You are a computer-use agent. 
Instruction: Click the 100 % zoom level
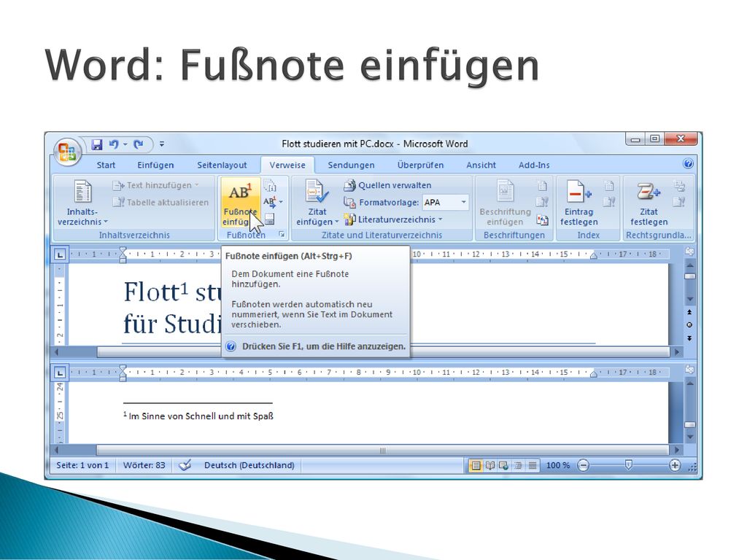558,465
